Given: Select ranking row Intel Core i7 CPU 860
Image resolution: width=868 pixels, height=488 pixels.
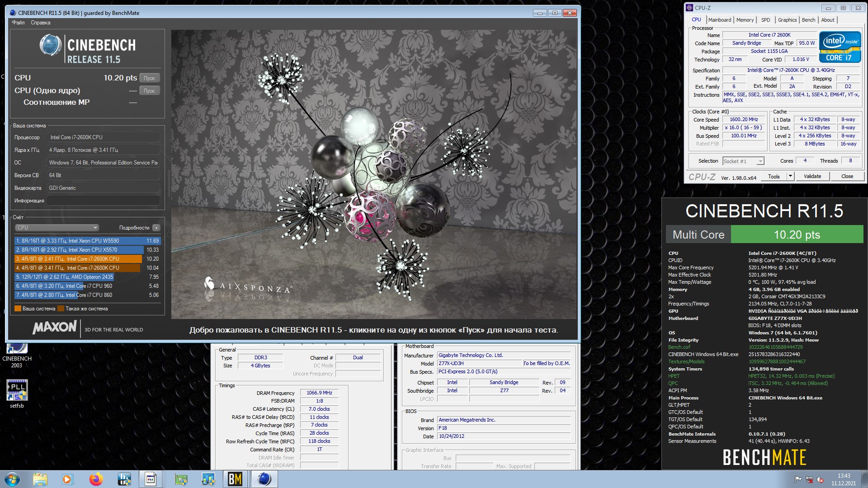Looking at the screenshot, I should [87, 295].
